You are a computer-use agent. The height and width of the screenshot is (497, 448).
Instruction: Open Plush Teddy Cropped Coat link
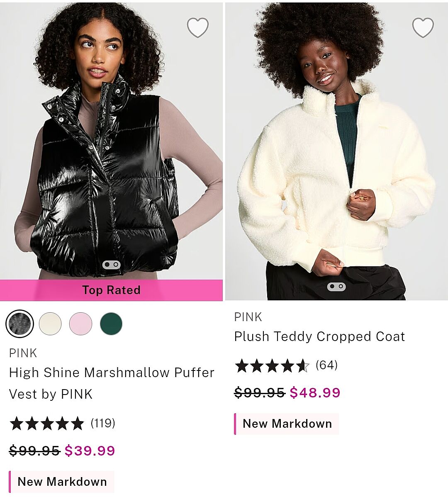tap(319, 336)
